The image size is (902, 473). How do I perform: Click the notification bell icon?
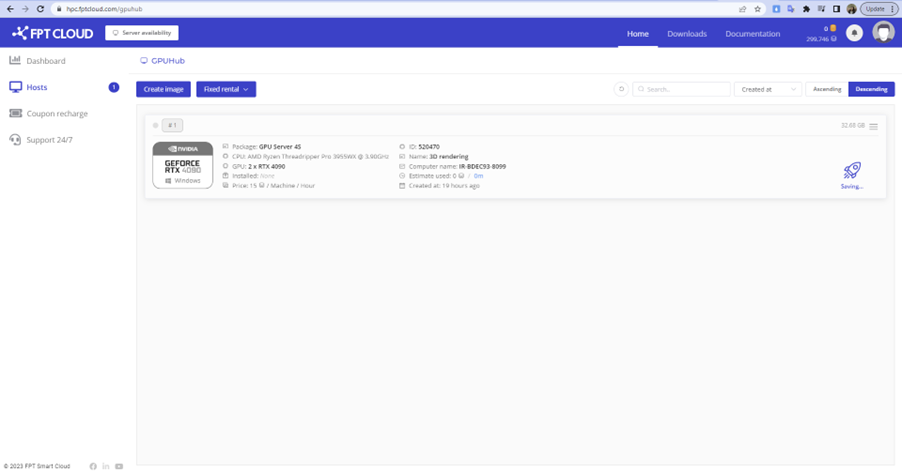(854, 33)
